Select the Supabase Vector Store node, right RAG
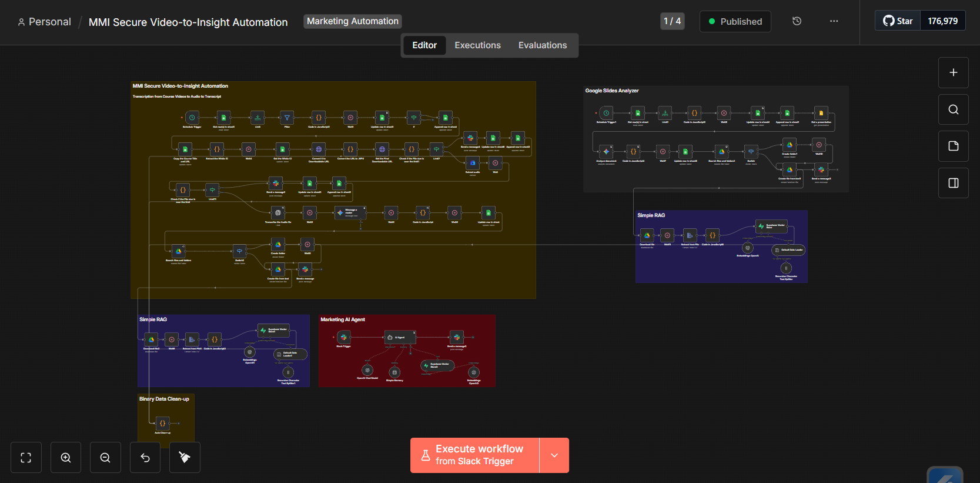The image size is (980, 483). coord(771,226)
